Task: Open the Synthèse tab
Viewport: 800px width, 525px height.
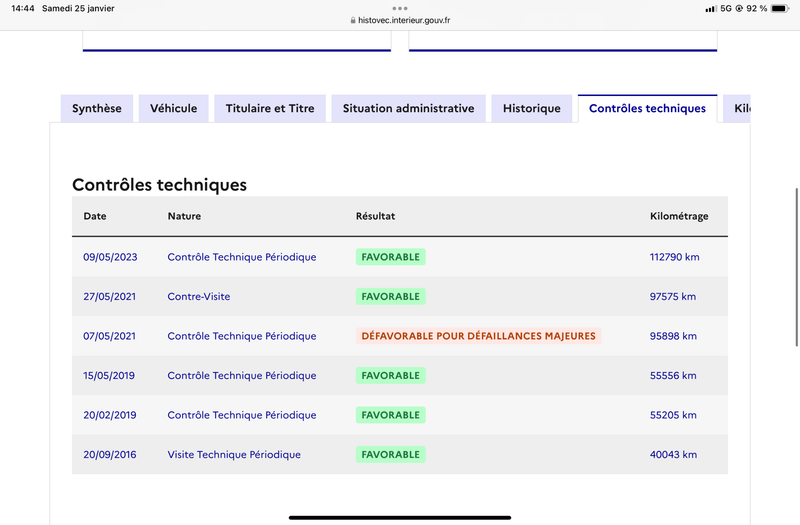Action: (97, 108)
